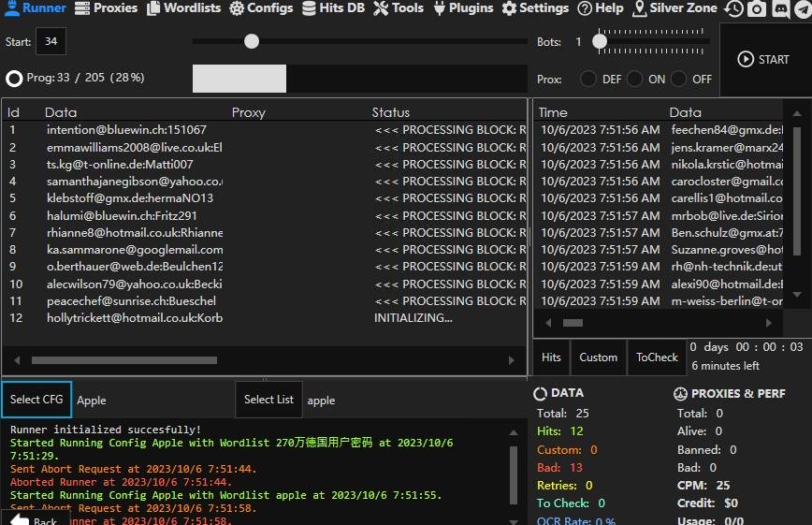
Task: Click the Select CFG button
Action: [36, 400]
